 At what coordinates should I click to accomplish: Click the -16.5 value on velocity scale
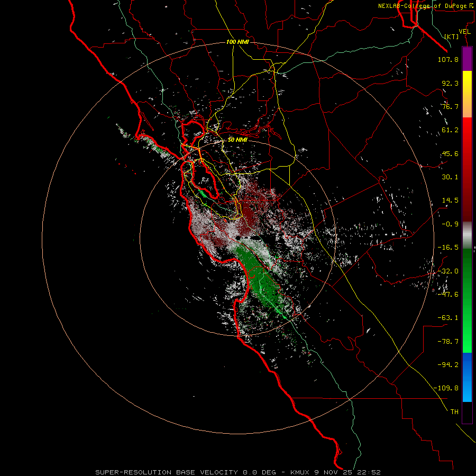[448, 248]
